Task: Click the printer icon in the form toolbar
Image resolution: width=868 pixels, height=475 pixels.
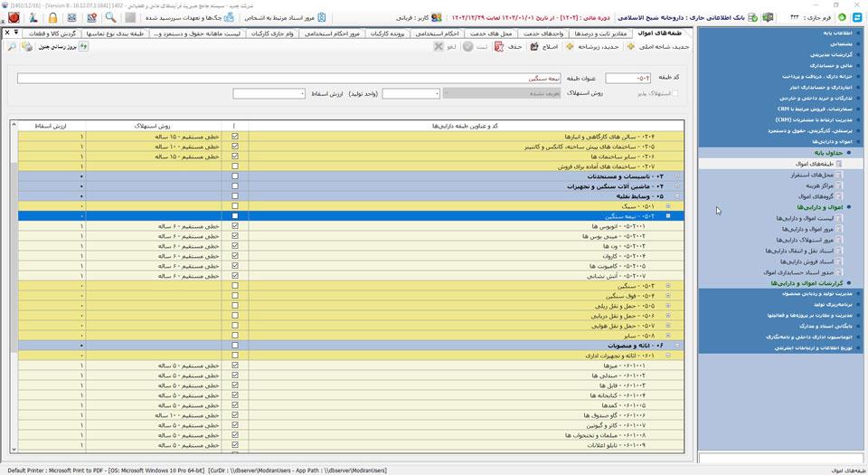Action: 26,46
